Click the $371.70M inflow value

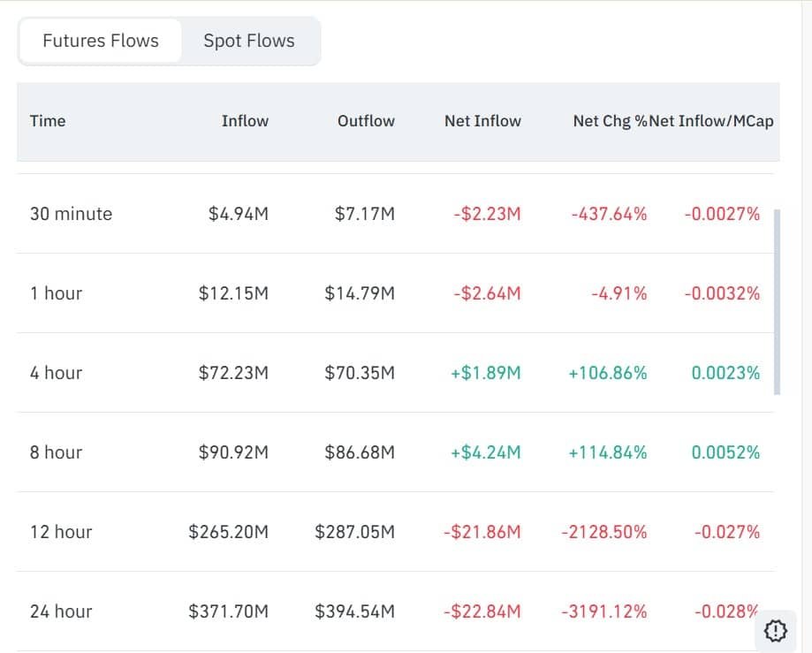point(234,611)
